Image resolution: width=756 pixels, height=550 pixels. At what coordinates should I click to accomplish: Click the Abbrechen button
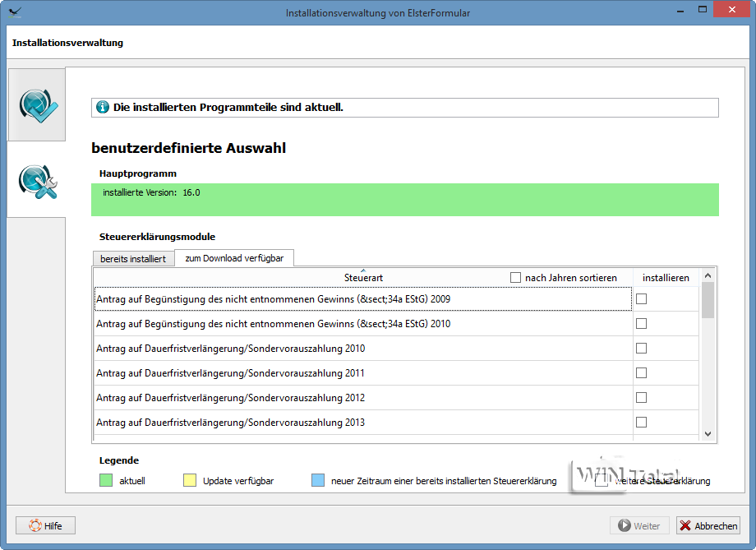(x=708, y=525)
